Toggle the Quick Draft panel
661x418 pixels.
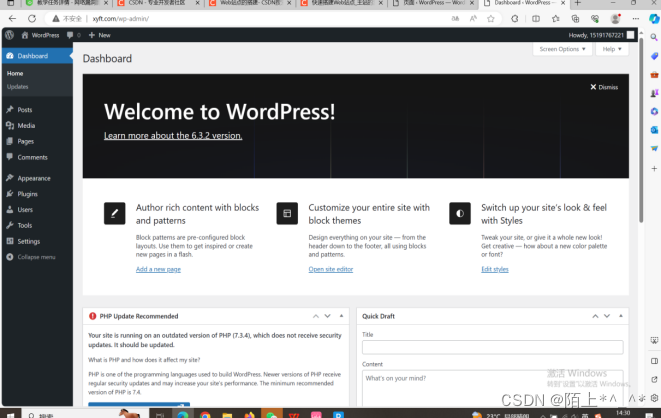pos(621,316)
